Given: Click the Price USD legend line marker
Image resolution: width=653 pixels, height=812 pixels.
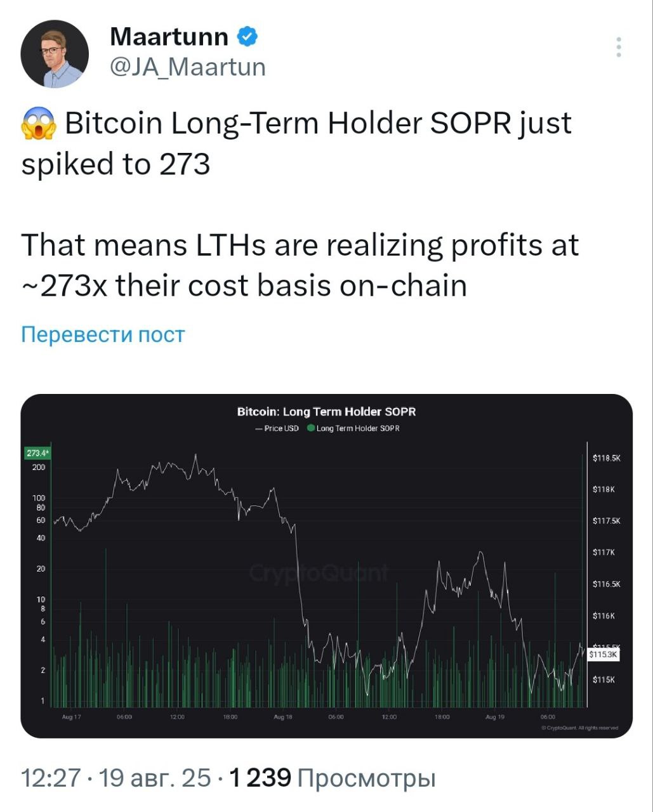Looking at the screenshot, I should point(259,429).
